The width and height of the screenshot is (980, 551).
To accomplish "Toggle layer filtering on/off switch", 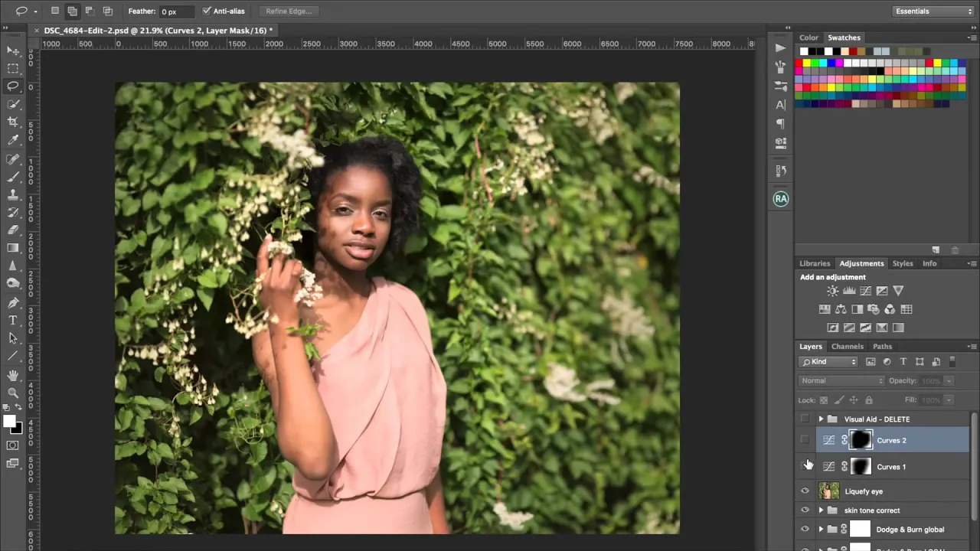I will pyautogui.click(x=952, y=361).
